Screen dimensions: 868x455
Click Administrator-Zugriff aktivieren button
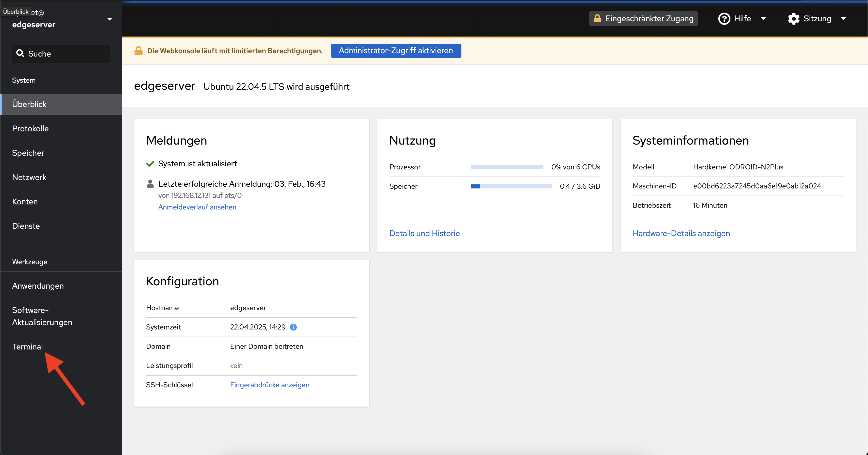pos(396,50)
